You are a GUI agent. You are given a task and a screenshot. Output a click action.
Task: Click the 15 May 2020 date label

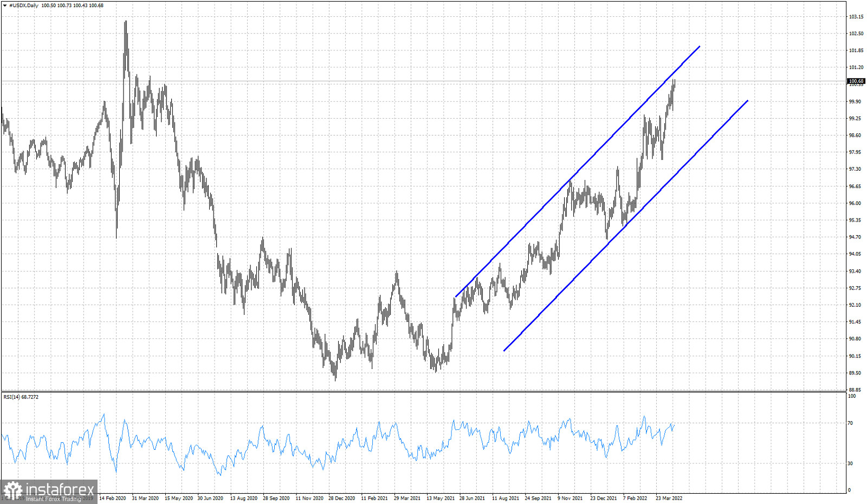(x=179, y=498)
